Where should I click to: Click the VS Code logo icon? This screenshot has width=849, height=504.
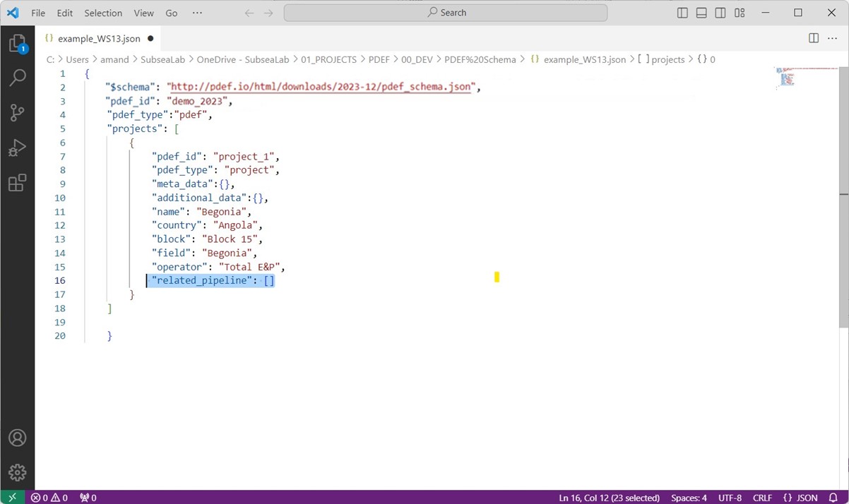tap(13, 13)
